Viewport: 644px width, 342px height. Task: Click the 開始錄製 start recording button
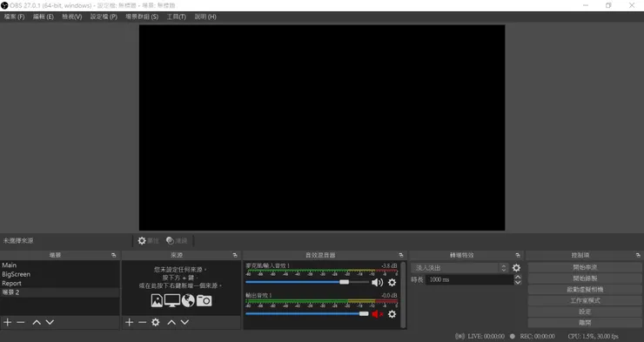click(x=585, y=278)
